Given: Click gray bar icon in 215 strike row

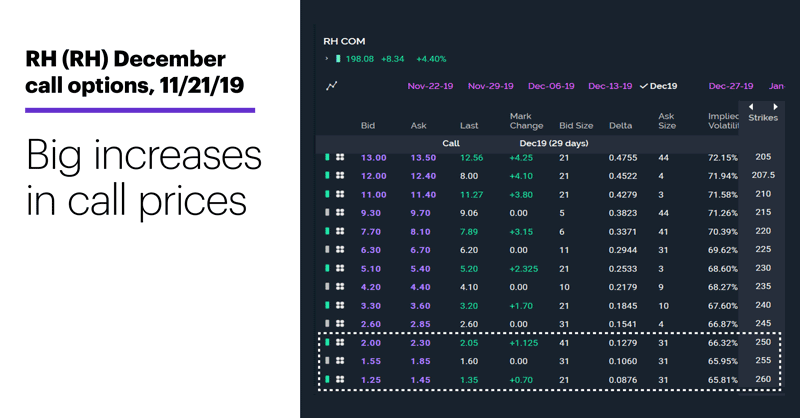Looking at the screenshot, I should [327, 213].
